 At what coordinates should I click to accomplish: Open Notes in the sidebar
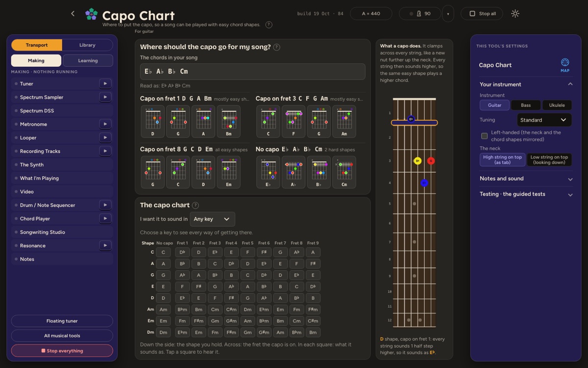coord(62,259)
